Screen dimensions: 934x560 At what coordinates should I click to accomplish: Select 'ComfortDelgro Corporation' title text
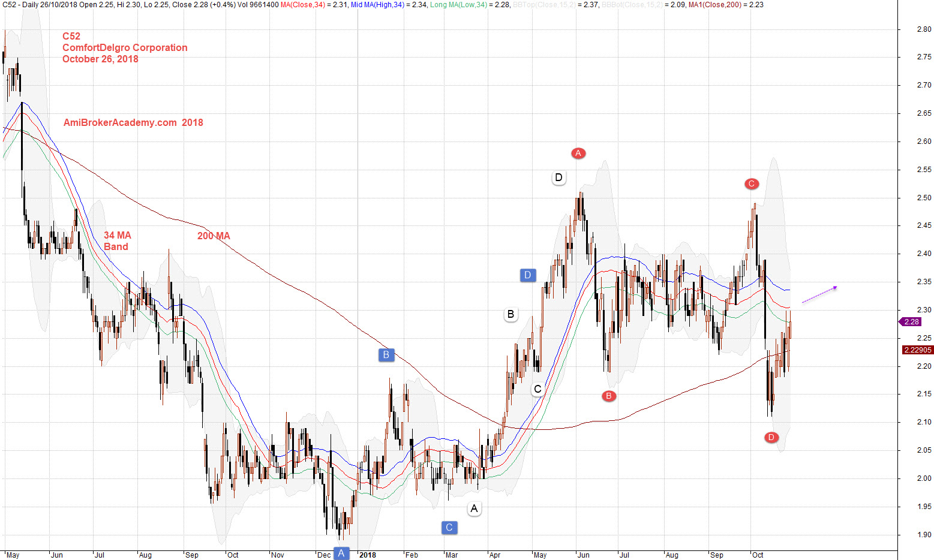pyautogui.click(x=125, y=47)
